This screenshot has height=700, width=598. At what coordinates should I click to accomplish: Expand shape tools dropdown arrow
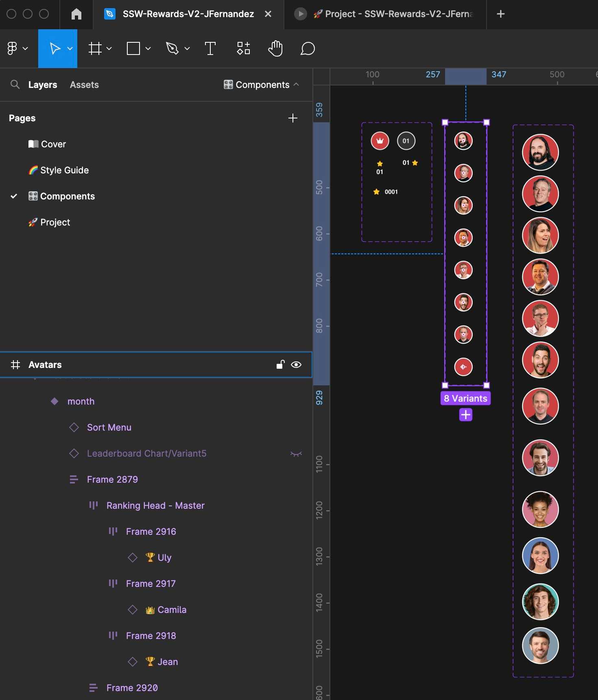[x=148, y=48]
